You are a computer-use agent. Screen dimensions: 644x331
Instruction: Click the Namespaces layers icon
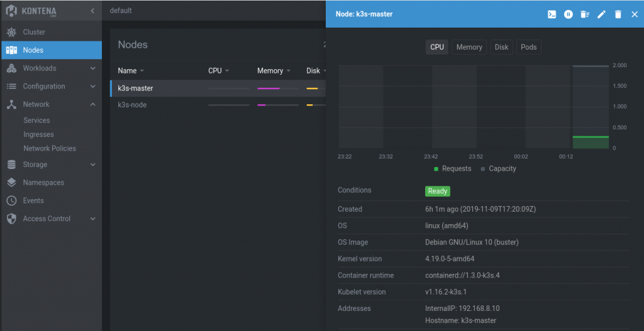coord(11,183)
